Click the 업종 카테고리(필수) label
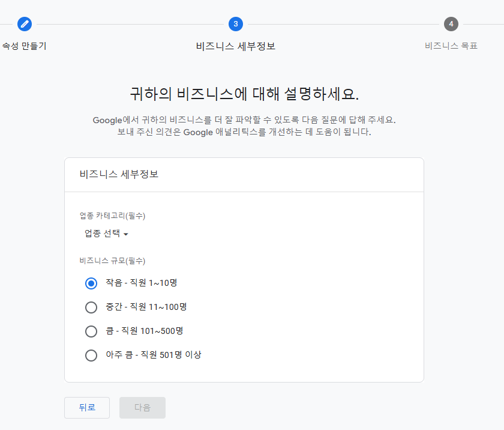 coord(113,216)
